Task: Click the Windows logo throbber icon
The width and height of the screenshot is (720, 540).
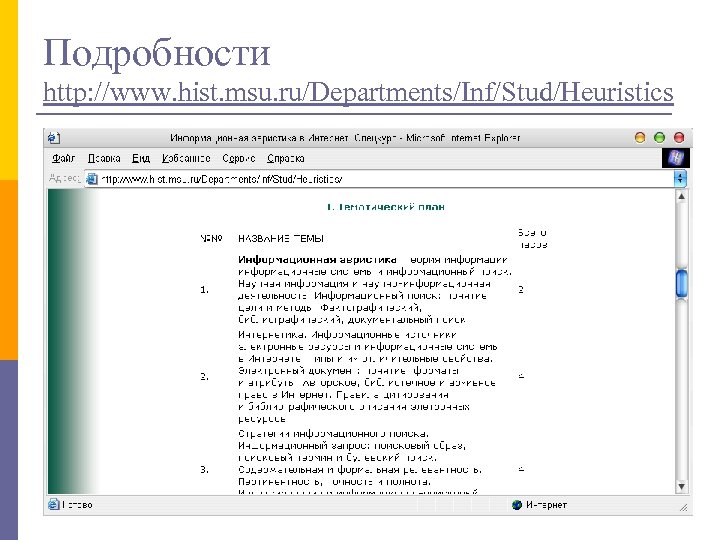Action: 675,158
